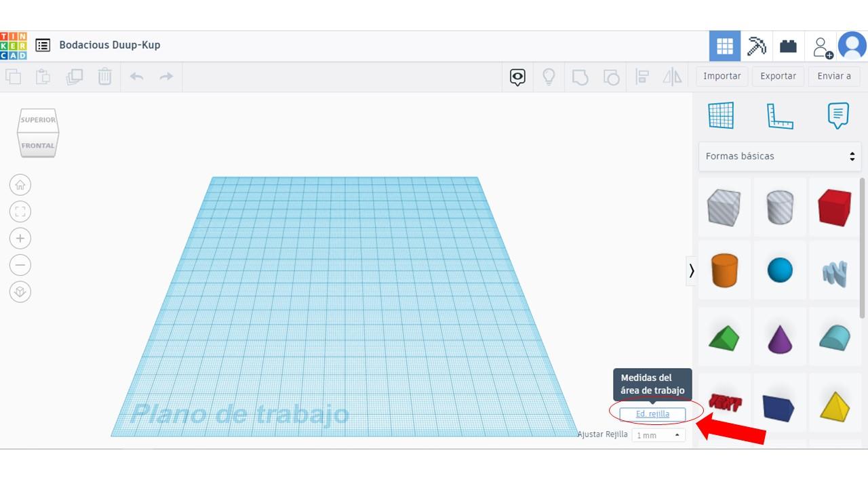
Task: Click the Tinkercad logo
Action: coord(14,45)
